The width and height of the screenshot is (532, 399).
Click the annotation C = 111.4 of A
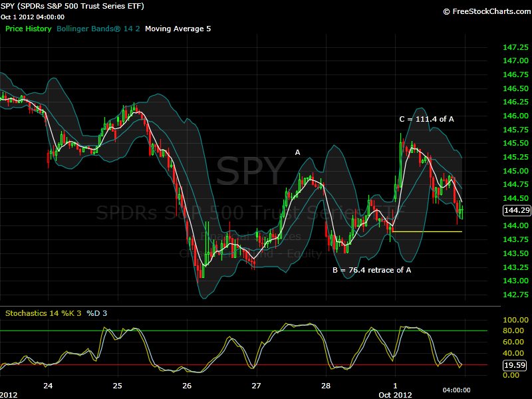coord(426,119)
